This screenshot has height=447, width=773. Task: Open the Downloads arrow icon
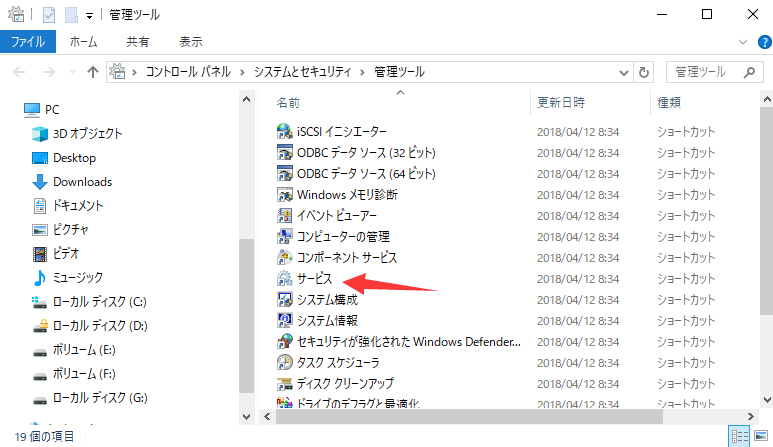click(39, 182)
